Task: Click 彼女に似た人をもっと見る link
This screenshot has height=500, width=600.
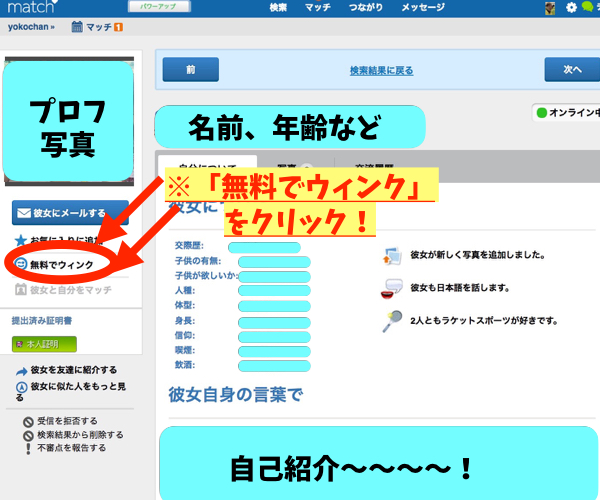Action: (71, 392)
